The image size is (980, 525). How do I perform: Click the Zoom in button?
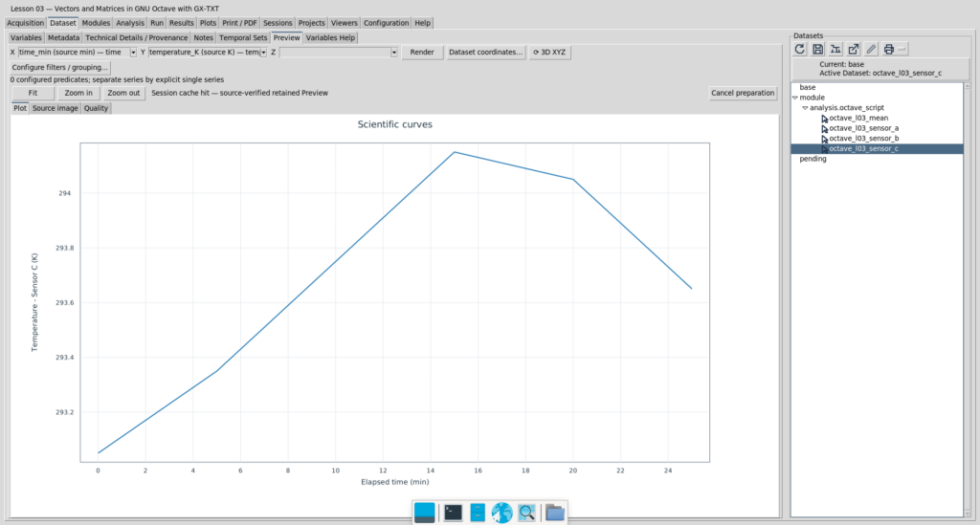click(78, 93)
